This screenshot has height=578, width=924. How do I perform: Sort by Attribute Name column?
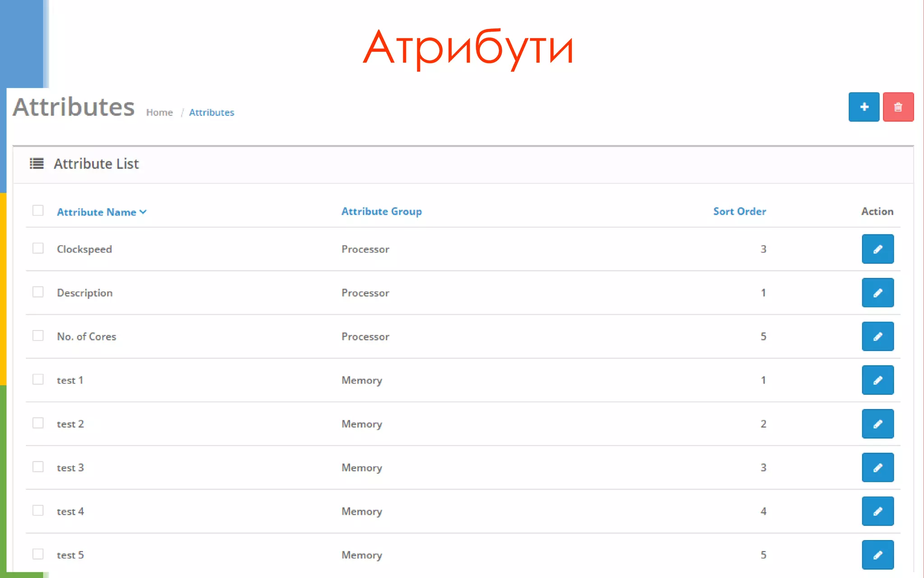(102, 212)
